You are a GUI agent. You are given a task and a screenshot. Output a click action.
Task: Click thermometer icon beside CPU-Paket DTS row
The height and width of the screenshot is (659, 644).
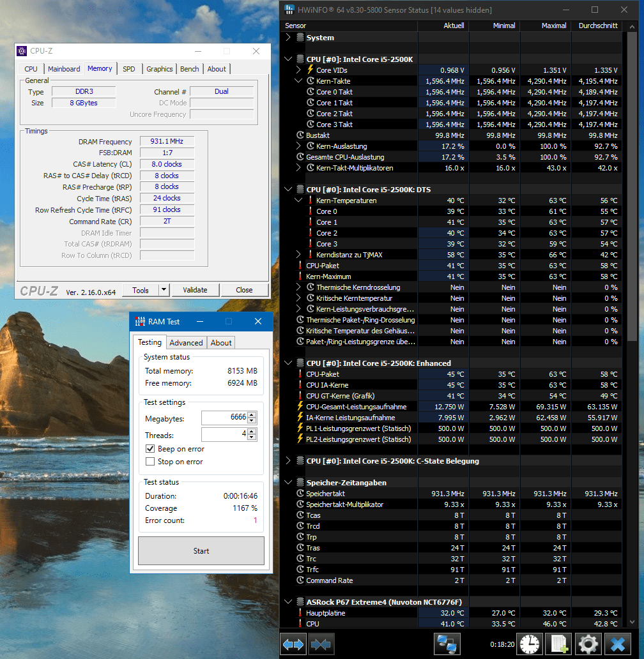pos(300,265)
